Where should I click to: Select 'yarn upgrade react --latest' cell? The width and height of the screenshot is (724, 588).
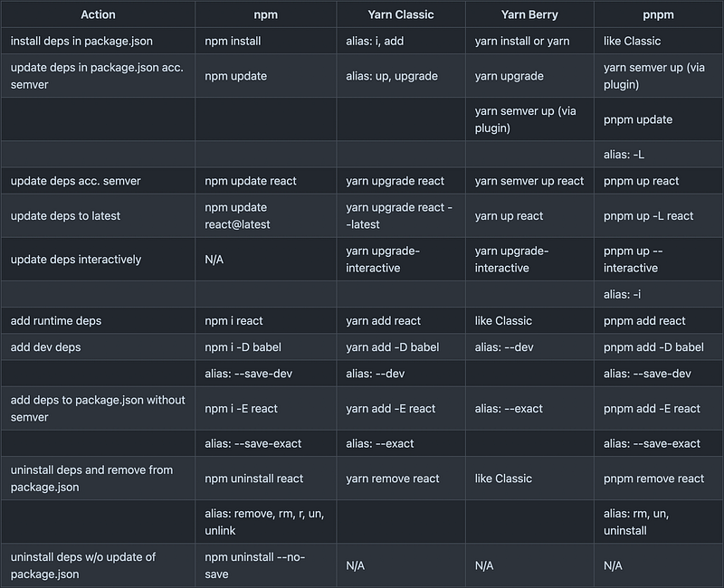point(401,215)
